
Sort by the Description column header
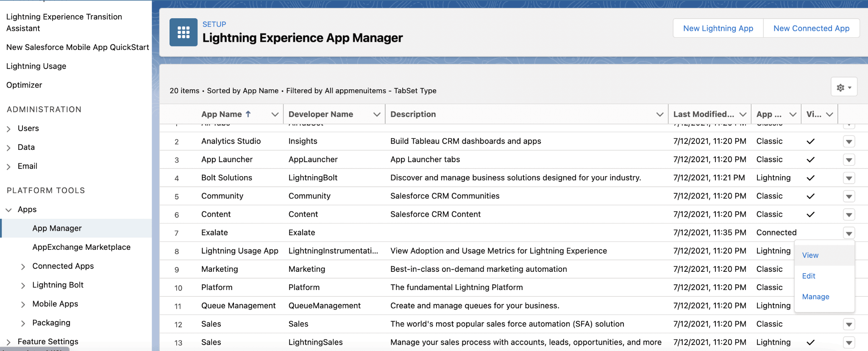pyautogui.click(x=413, y=114)
